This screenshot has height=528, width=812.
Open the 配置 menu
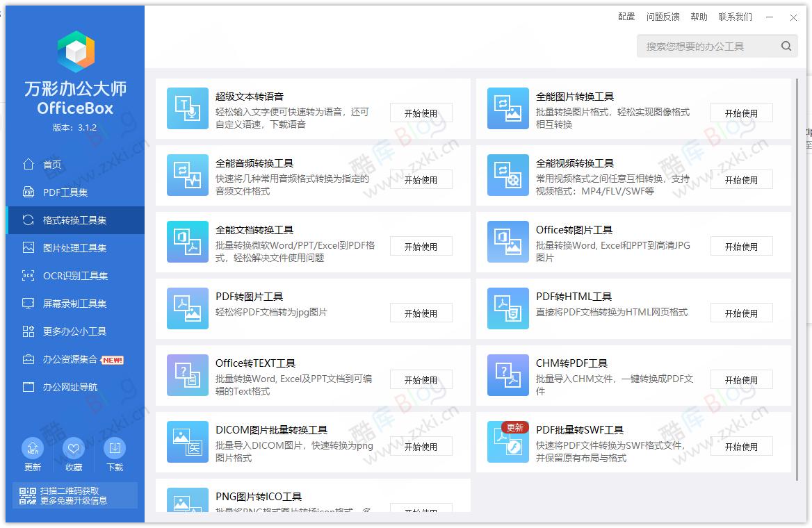[x=625, y=17]
